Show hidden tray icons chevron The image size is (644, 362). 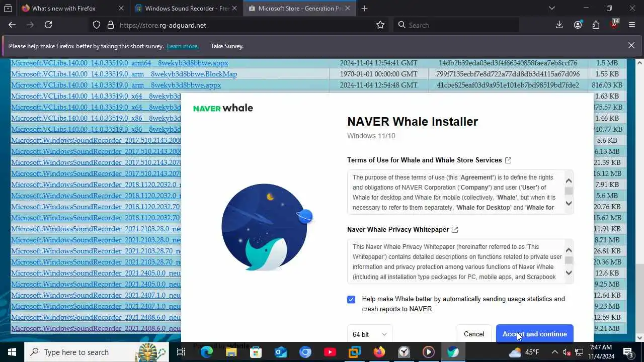pyautogui.click(x=555, y=352)
